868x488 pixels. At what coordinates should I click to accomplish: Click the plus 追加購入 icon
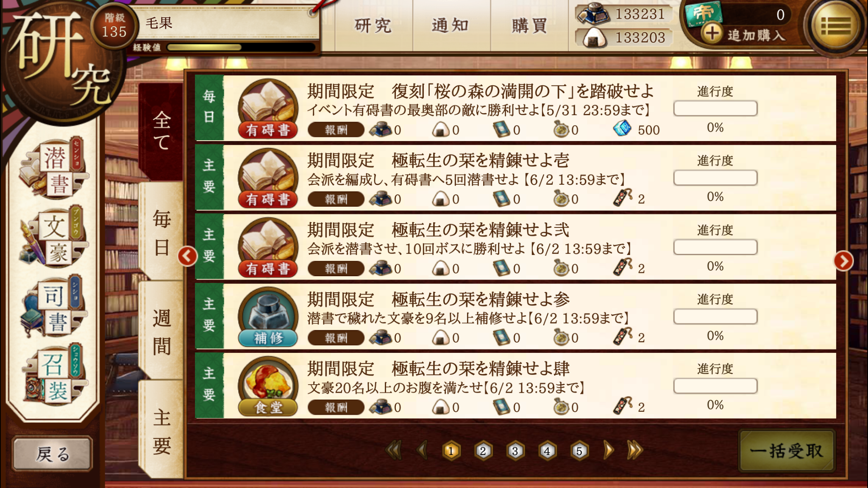point(712,33)
